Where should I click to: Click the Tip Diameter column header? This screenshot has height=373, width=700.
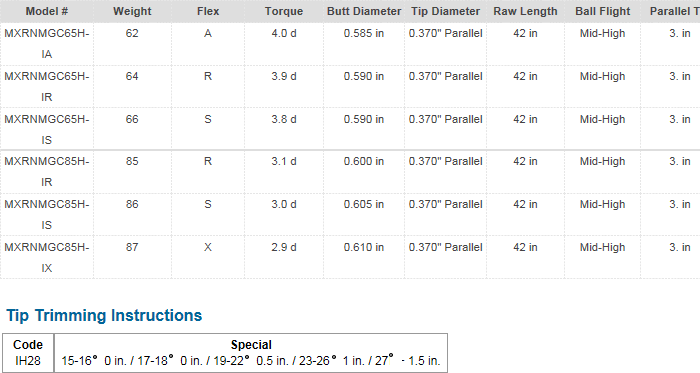(x=446, y=11)
